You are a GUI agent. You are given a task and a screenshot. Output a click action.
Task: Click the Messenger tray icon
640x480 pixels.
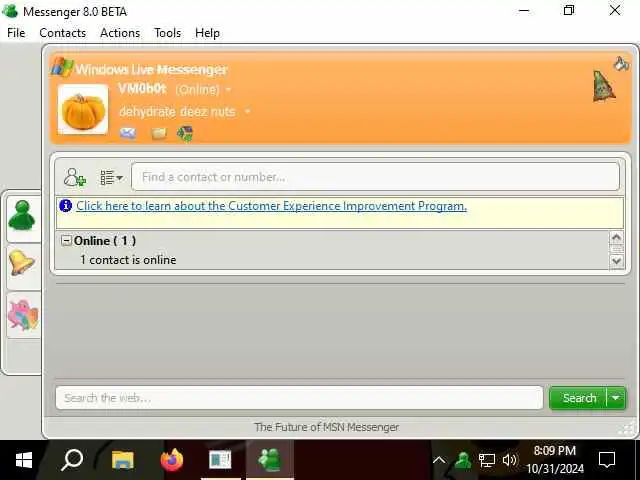(x=463, y=460)
